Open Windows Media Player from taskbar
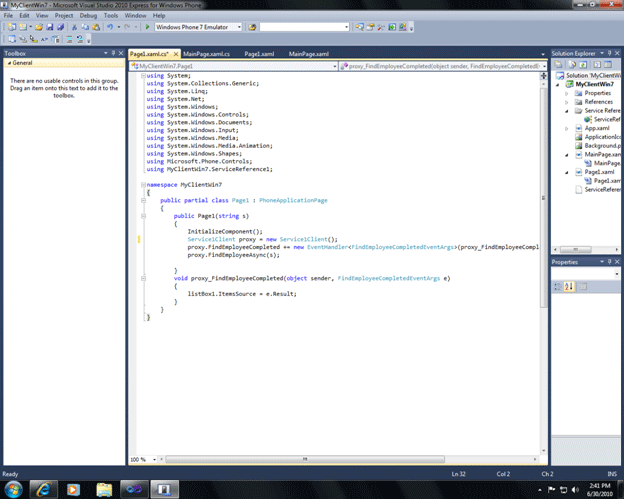Image resolution: width=624 pixels, height=499 pixels. [72, 487]
